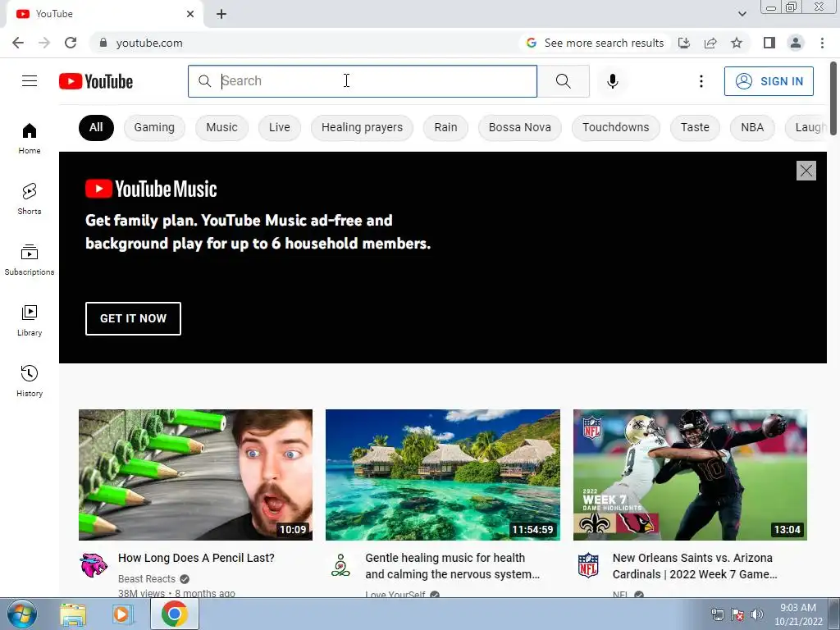The height and width of the screenshot is (630, 840).
Task: Close the YouTube Music ad banner
Action: [x=806, y=171]
